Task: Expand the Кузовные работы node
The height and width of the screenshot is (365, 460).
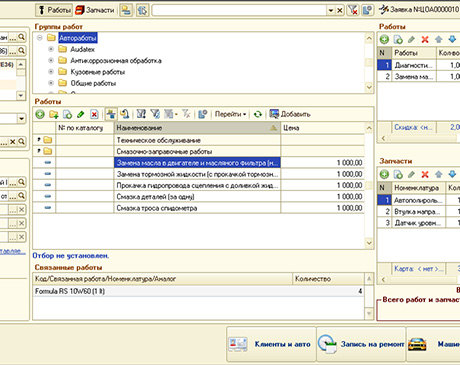Action: [x=51, y=72]
